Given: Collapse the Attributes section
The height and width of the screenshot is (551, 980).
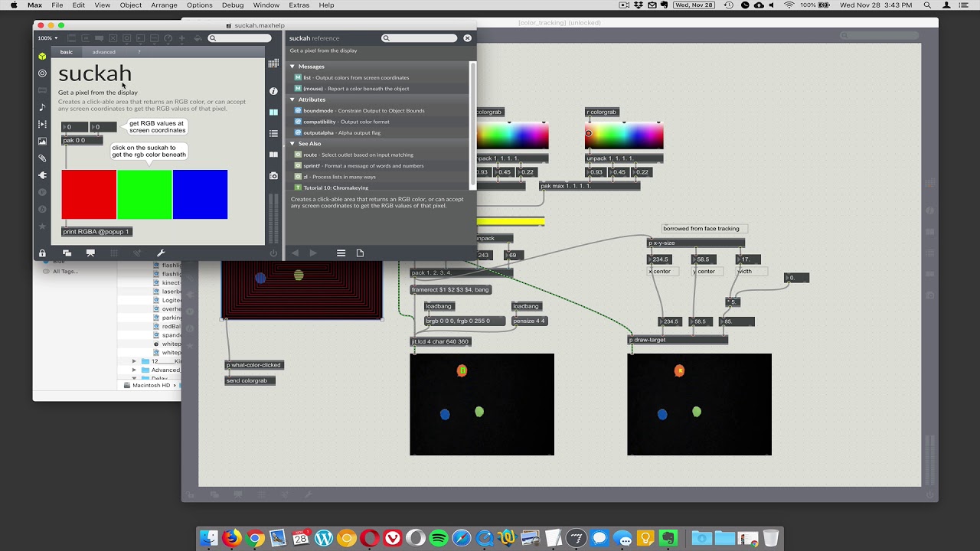Looking at the screenshot, I should point(292,99).
